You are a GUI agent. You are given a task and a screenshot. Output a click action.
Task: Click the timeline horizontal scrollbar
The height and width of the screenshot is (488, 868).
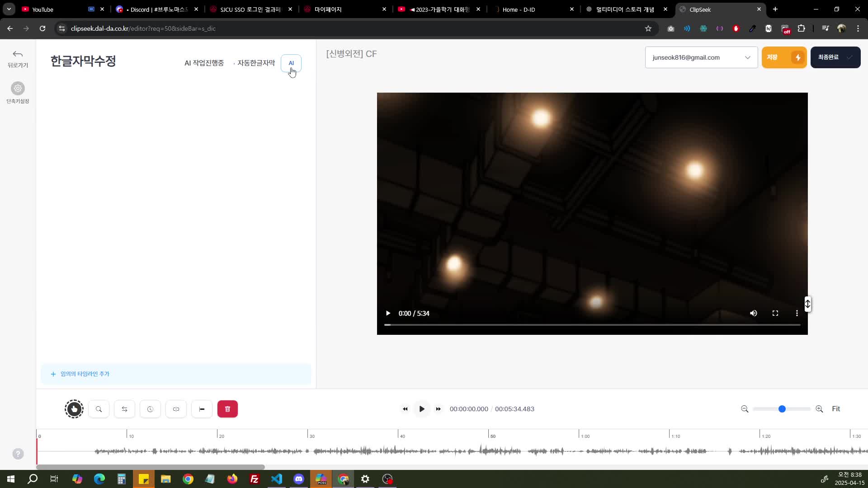pyautogui.click(x=150, y=467)
